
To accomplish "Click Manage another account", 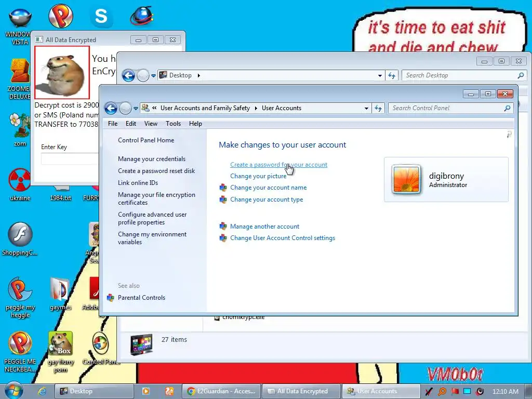I will [x=264, y=227].
